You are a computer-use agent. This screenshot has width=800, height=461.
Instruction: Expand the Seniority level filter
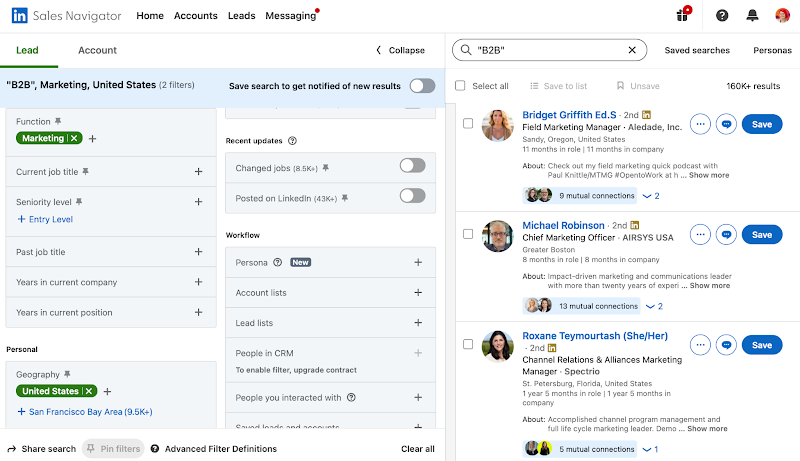[198, 202]
